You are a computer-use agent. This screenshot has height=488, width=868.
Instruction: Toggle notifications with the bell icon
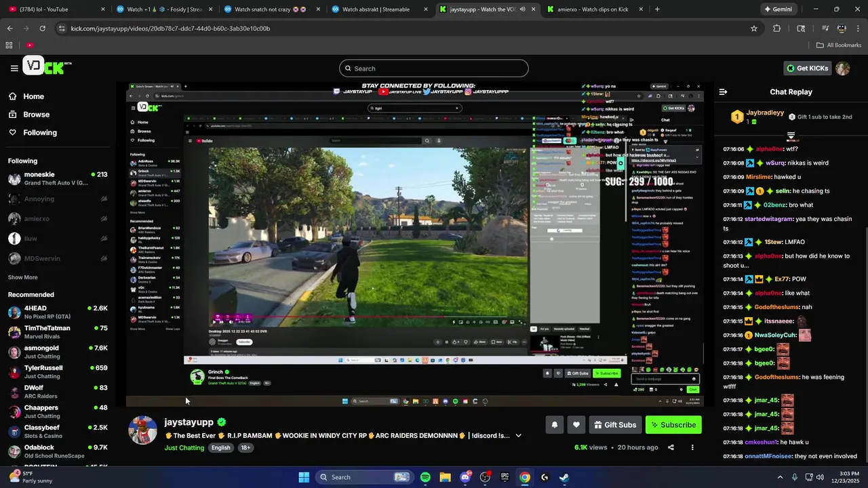[x=554, y=425]
